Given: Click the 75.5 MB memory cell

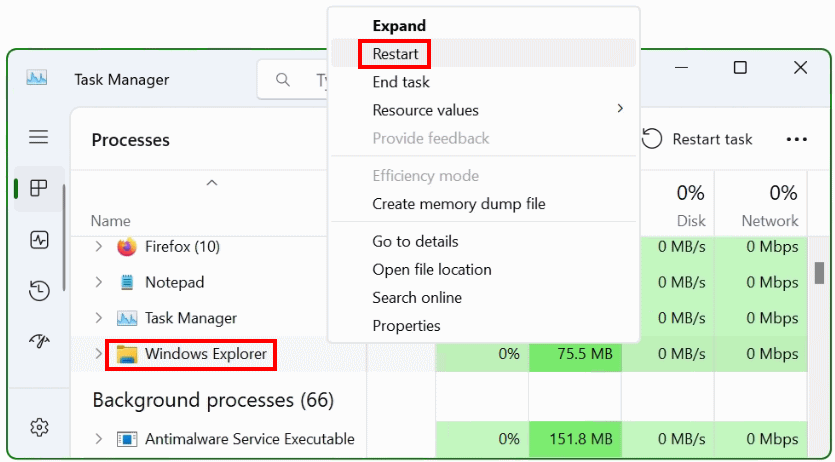Looking at the screenshot, I should coord(575,353).
